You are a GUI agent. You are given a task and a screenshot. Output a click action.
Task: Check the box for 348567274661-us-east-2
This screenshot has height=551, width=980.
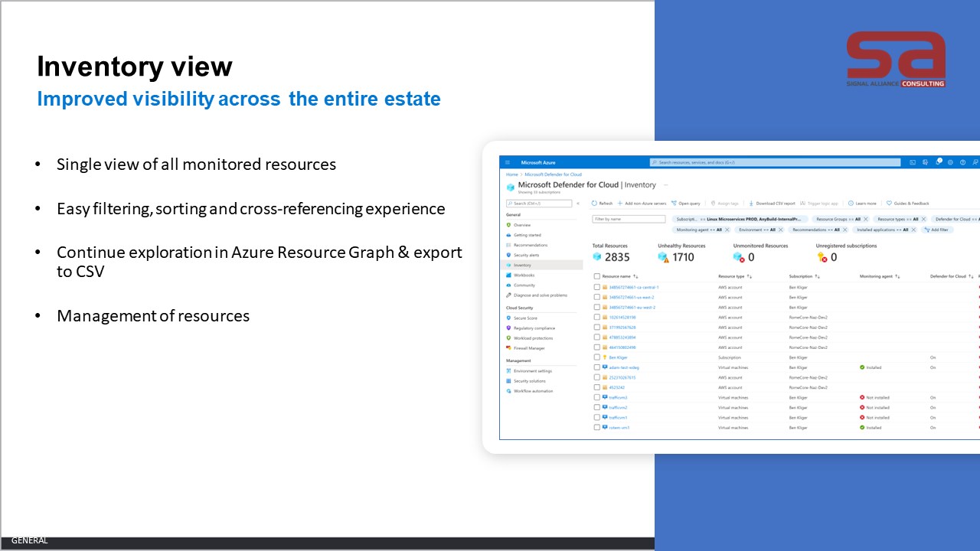click(597, 297)
